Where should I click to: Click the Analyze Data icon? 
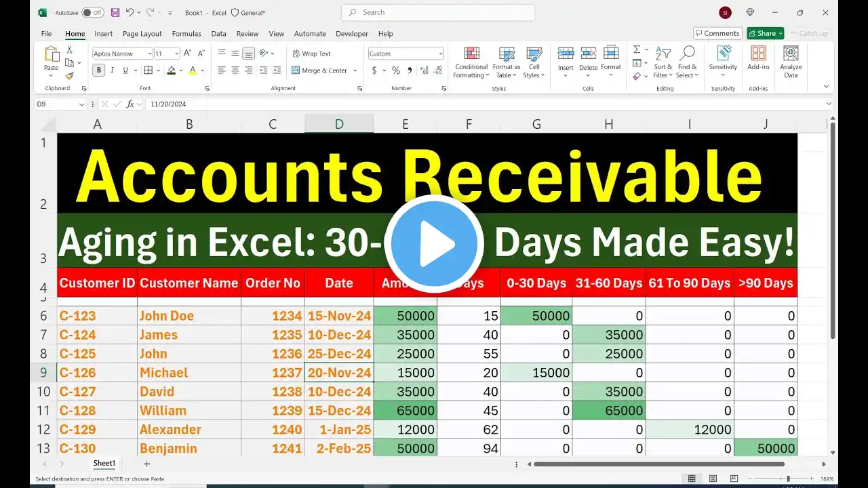coord(791,62)
